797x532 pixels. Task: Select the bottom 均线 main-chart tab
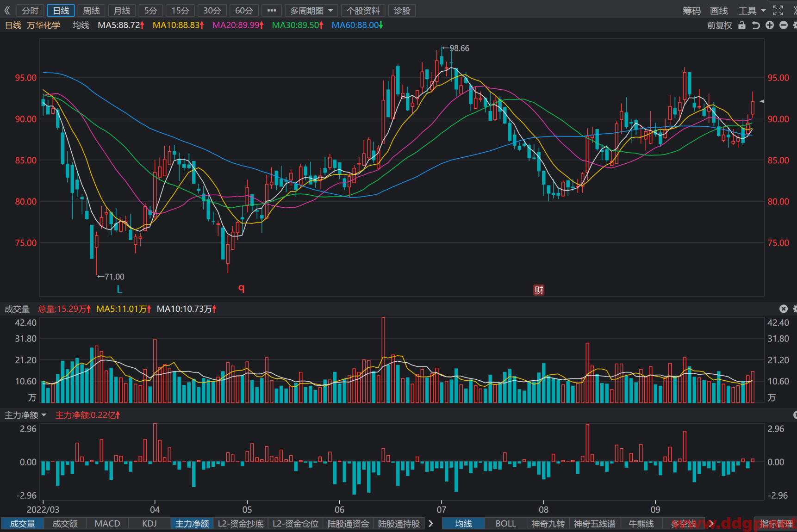(463, 524)
